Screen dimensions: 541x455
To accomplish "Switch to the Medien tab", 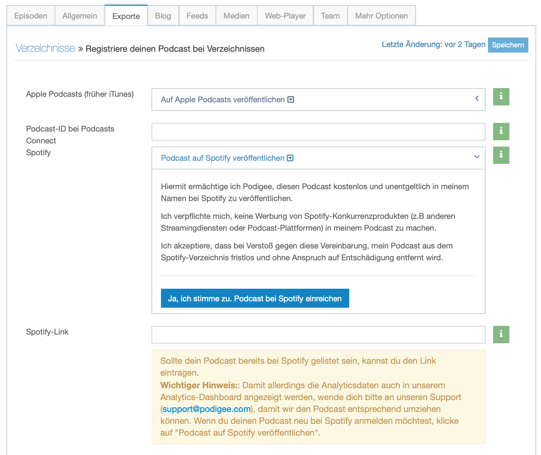I will tap(236, 16).
